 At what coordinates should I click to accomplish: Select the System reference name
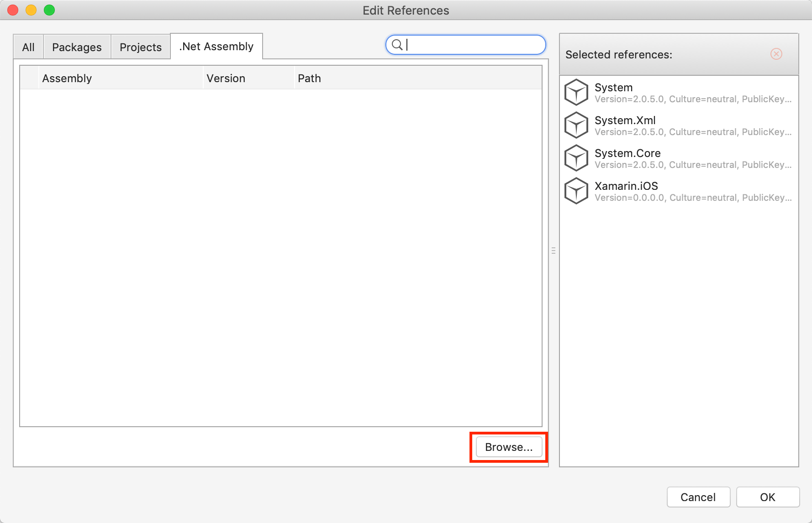[x=613, y=88]
